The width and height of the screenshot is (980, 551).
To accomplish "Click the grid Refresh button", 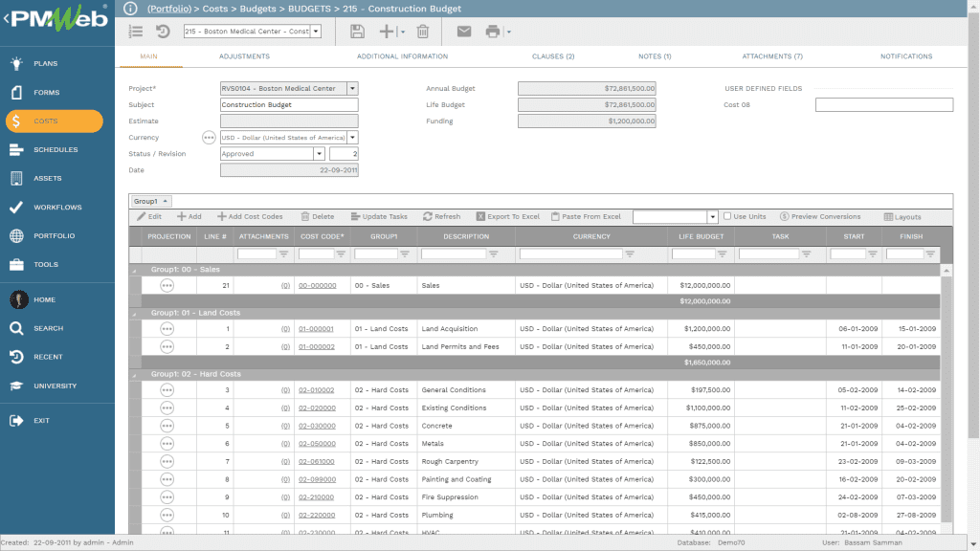I will (441, 217).
